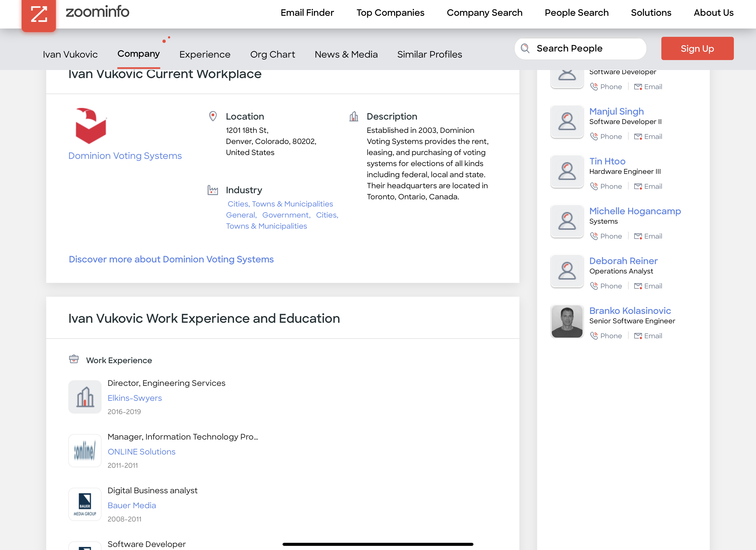Click the phone icon for Branko Kolasinovic
Image resolution: width=756 pixels, height=550 pixels.
pyautogui.click(x=594, y=336)
